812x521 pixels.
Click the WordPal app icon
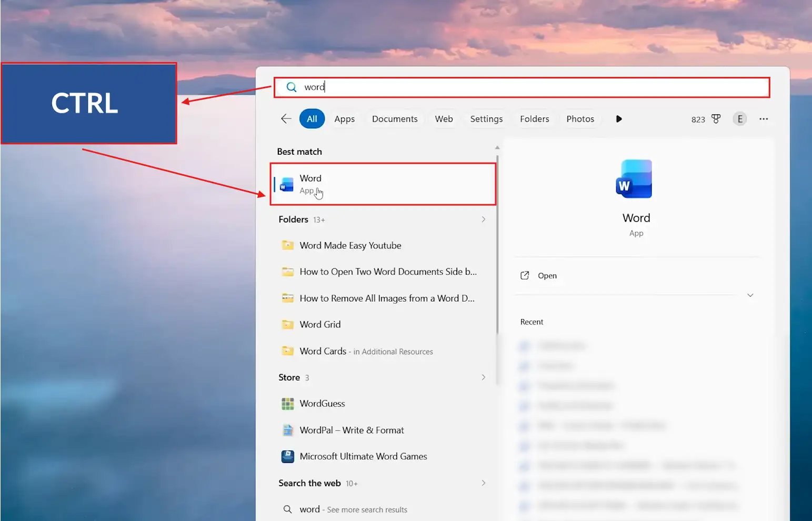pyautogui.click(x=287, y=430)
